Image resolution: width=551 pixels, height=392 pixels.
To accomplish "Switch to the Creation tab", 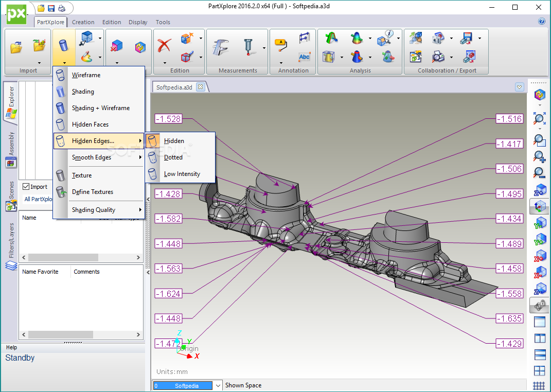I will coord(83,22).
